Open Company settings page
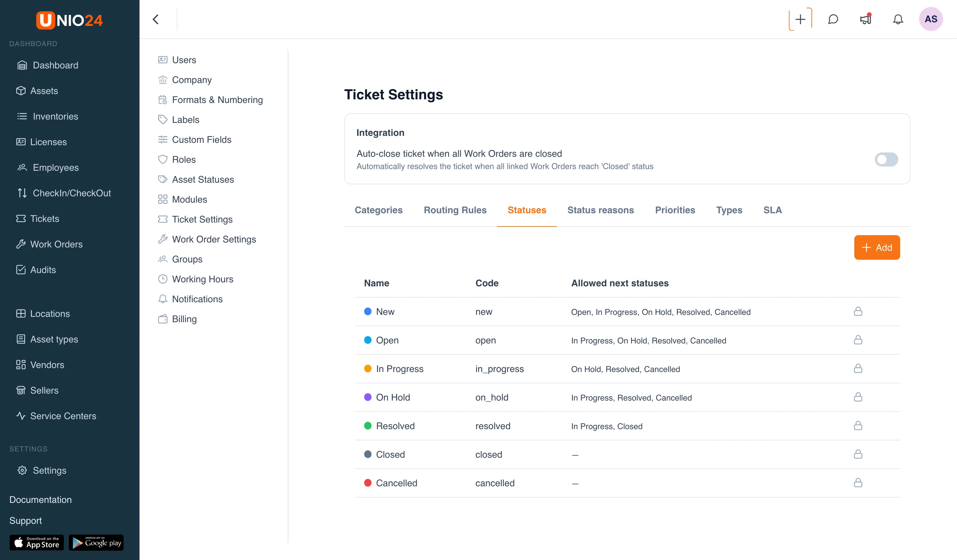Screen dimensions: 957x560 coord(184,80)
